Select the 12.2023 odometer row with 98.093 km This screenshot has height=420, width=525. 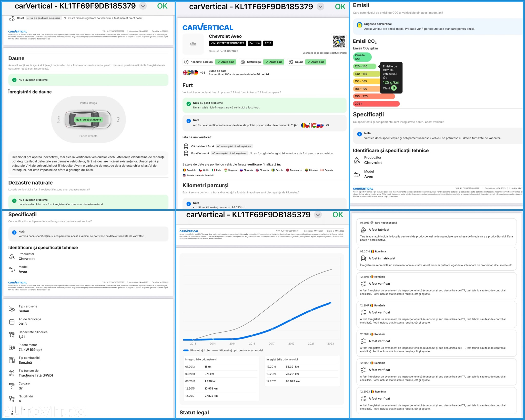pos(302,381)
